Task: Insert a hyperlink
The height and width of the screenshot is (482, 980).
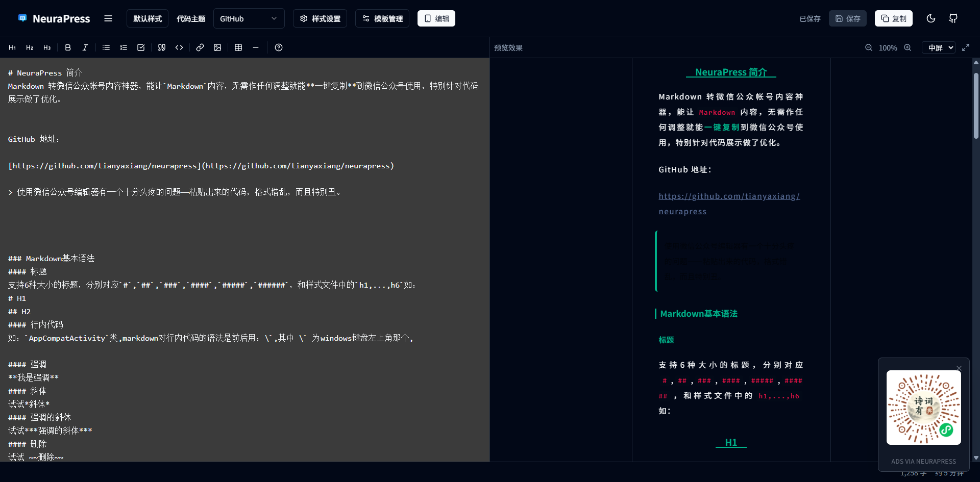Action: tap(200, 47)
